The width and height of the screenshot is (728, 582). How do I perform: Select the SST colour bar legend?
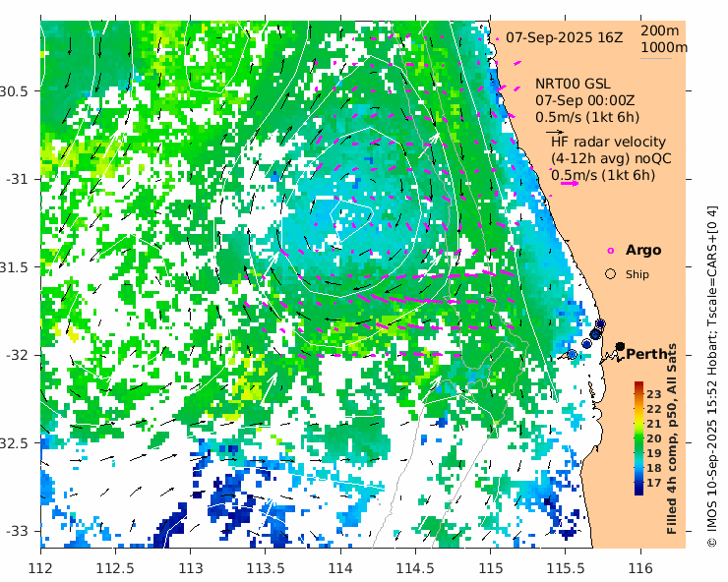pos(639,438)
